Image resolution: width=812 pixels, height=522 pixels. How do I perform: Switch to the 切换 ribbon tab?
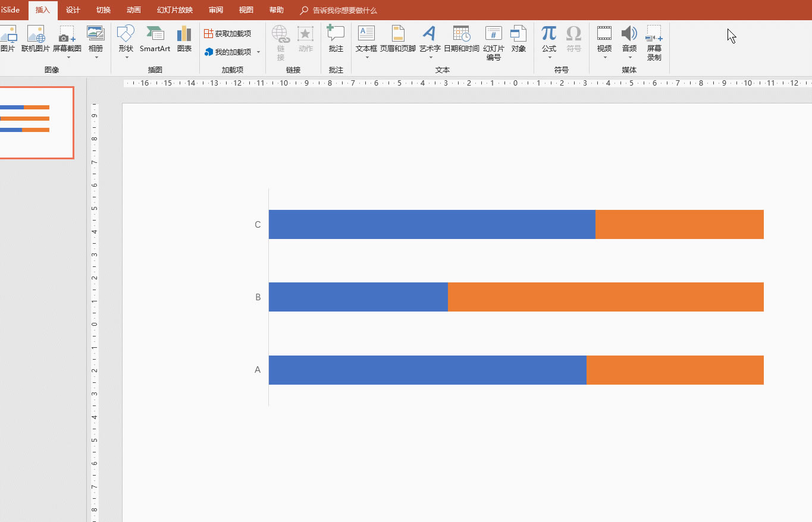[x=104, y=10]
